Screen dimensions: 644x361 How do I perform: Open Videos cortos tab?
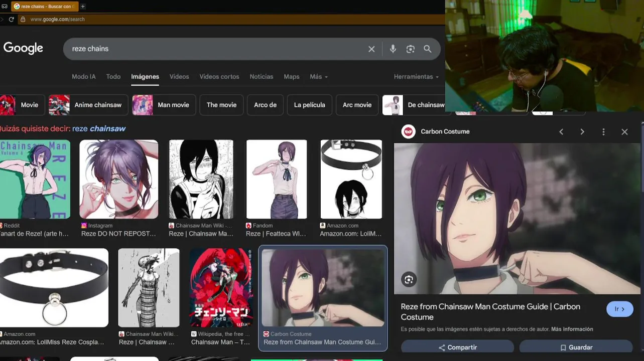(x=219, y=77)
